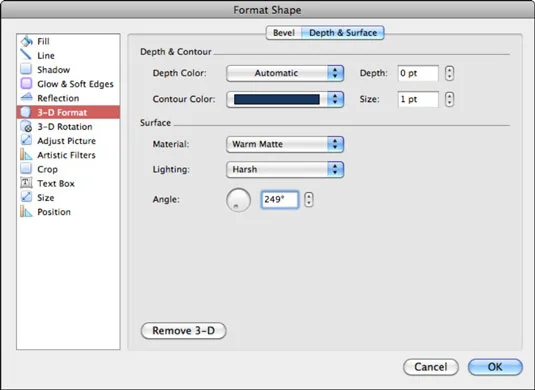Open Adjust Picture settings
This screenshot has width=535, height=390.
(67, 141)
